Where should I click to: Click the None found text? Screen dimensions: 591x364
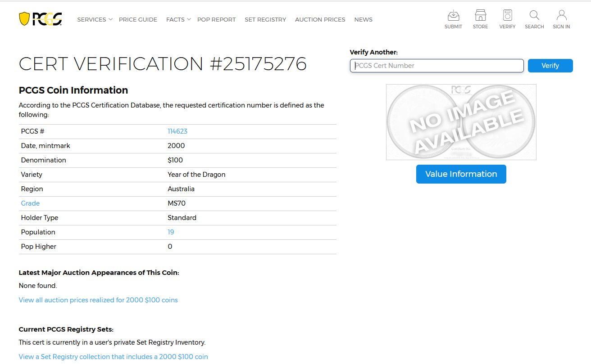pos(38,286)
